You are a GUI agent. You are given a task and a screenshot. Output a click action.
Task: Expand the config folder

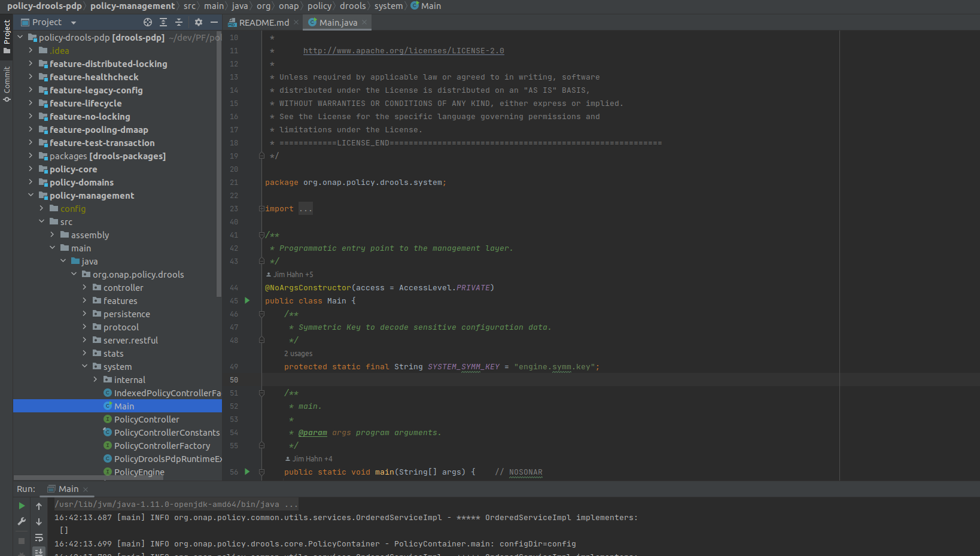41,208
